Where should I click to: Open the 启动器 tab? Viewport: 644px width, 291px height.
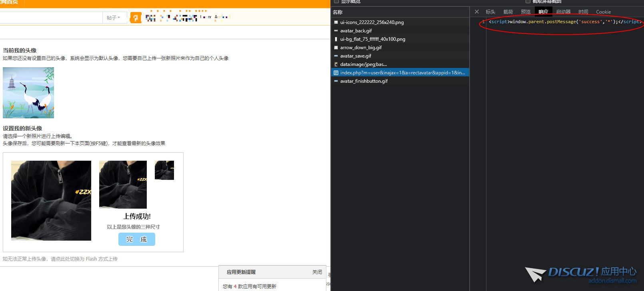(563, 12)
